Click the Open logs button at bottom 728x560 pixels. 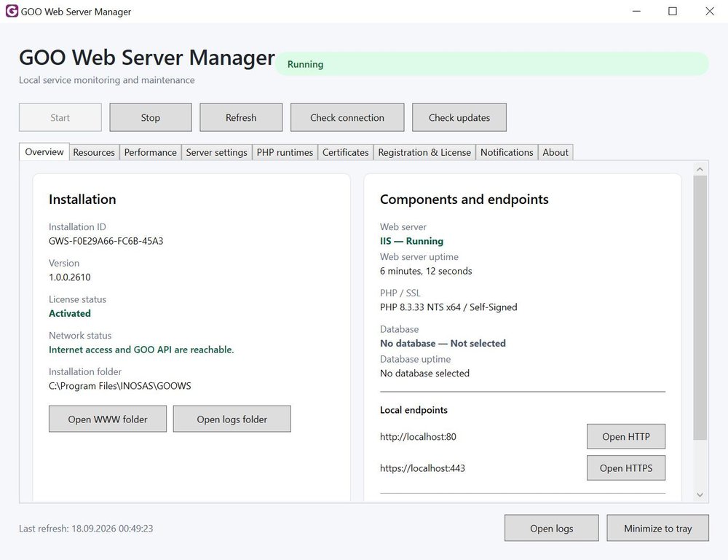552,528
